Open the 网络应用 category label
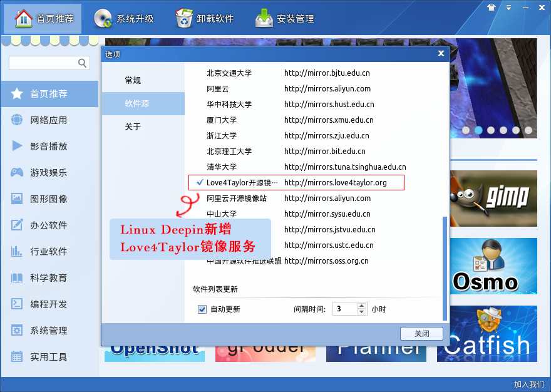The width and height of the screenshot is (551, 392). [48, 120]
